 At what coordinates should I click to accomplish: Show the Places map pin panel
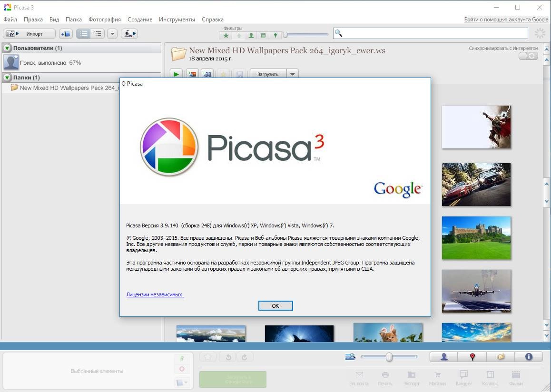pyautogui.click(x=472, y=357)
